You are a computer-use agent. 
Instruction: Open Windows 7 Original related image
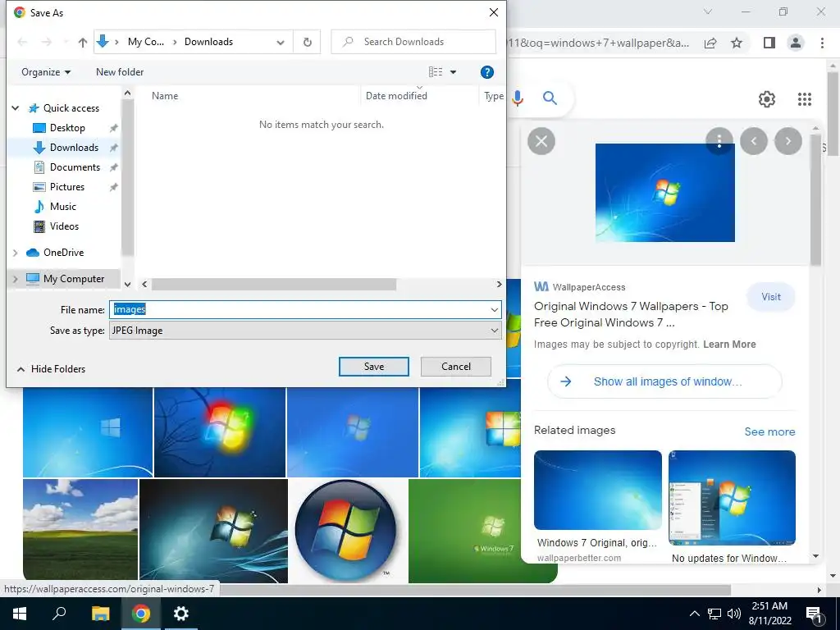[x=598, y=490]
